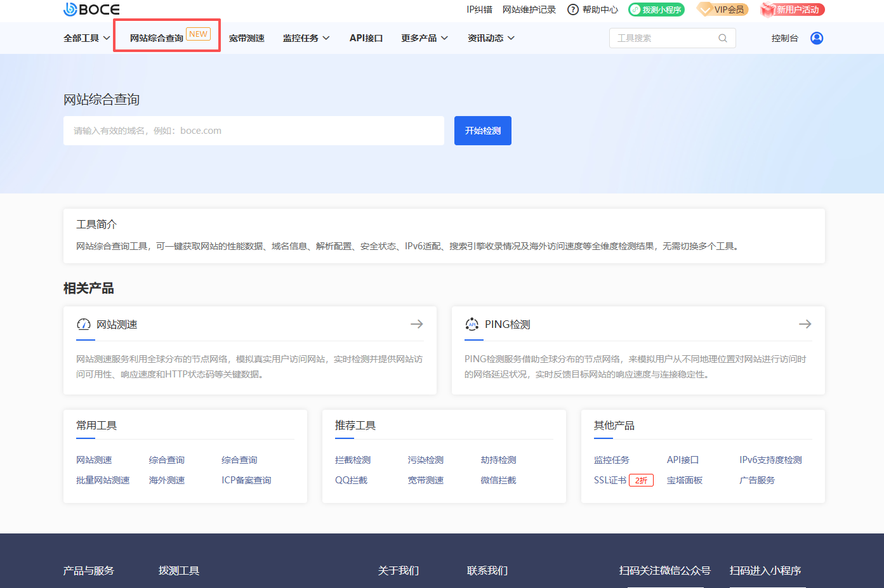Click the 拨测小程序 green badge

click(656, 10)
